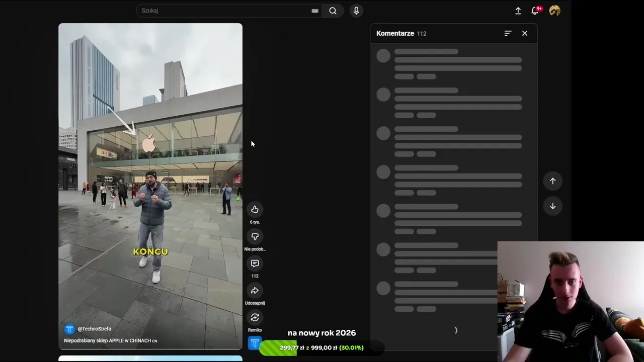
Task: Click the Komentarze heading
Action: (x=395, y=33)
